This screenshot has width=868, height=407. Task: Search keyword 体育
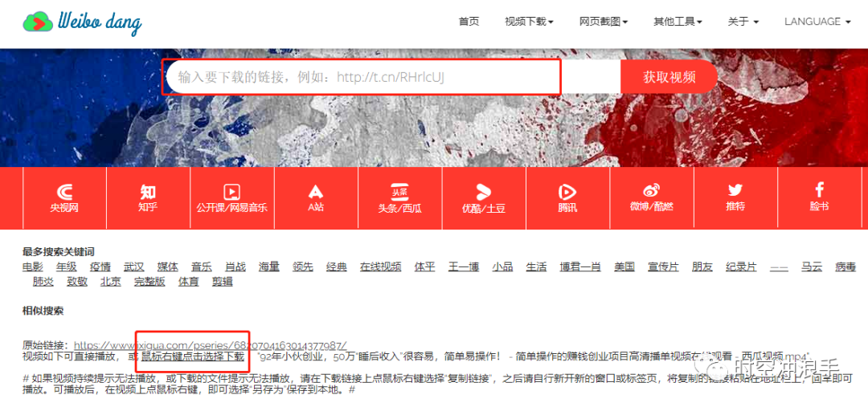[188, 282]
